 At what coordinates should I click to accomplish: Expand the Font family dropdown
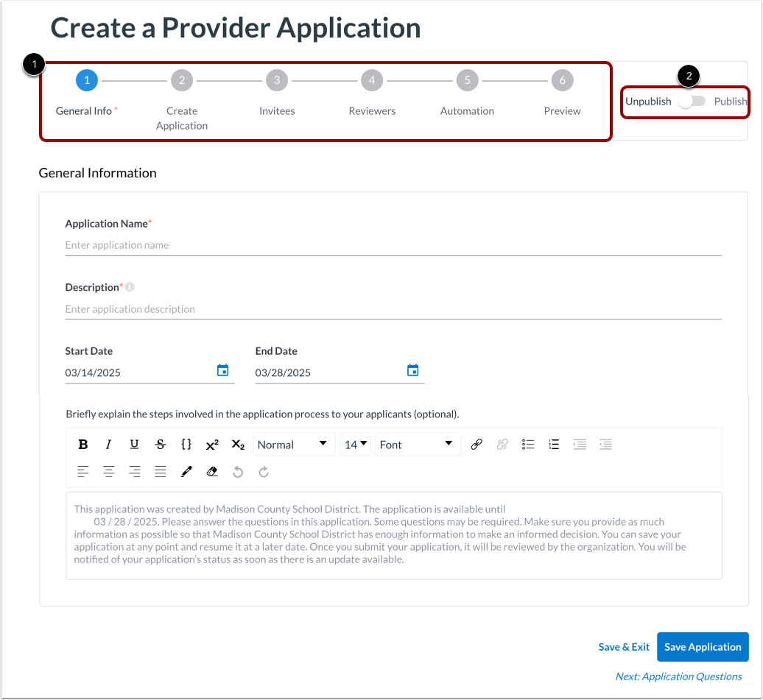click(x=418, y=444)
